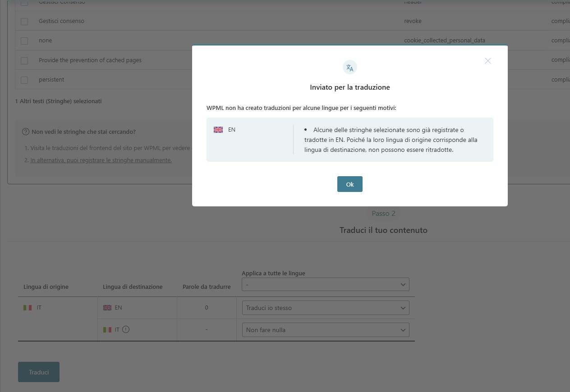Click the 'Passo 2' step label

pos(383,214)
